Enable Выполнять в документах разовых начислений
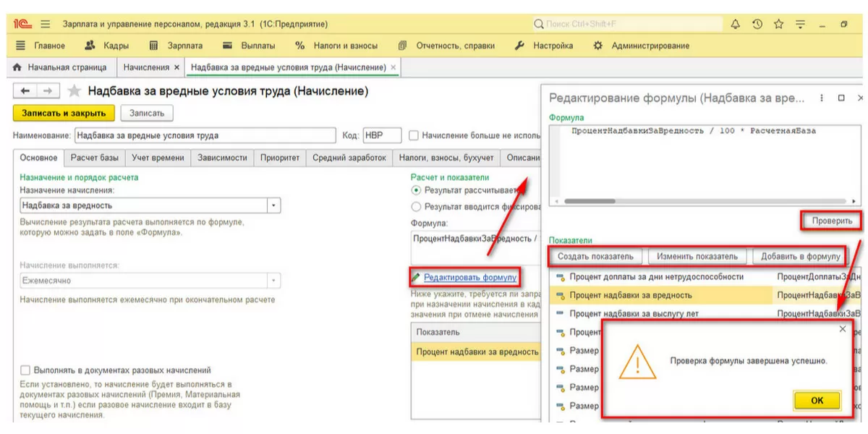 click(26, 370)
